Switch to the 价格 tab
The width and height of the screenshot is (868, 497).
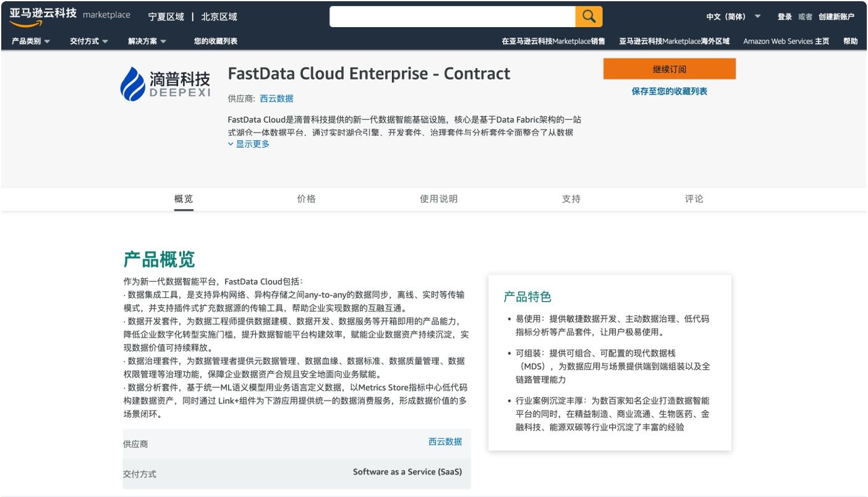click(x=307, y=198)
